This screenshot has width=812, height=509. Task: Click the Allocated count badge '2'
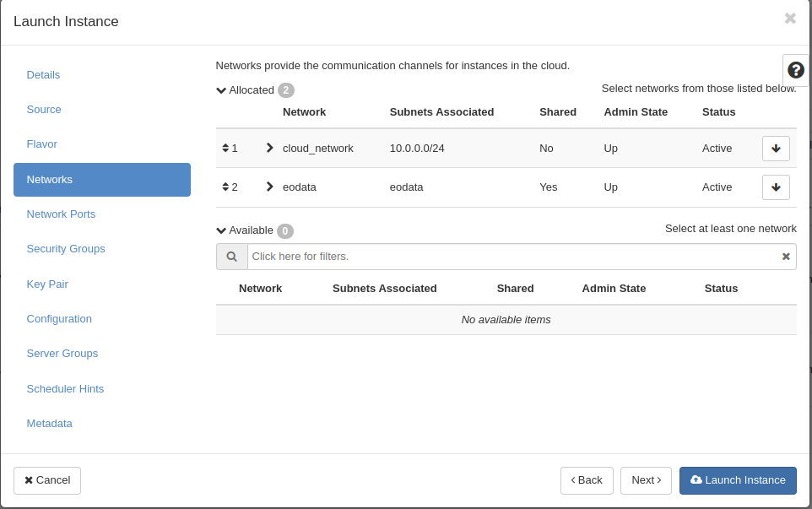tap(286, 90)
